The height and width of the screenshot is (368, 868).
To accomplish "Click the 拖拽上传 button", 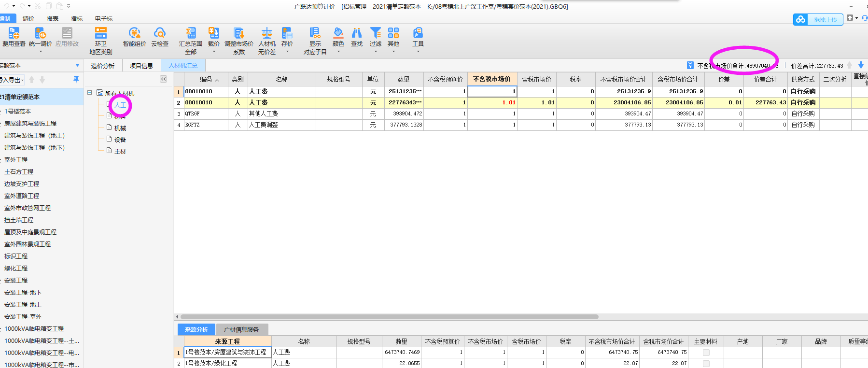I will point(825,20).
